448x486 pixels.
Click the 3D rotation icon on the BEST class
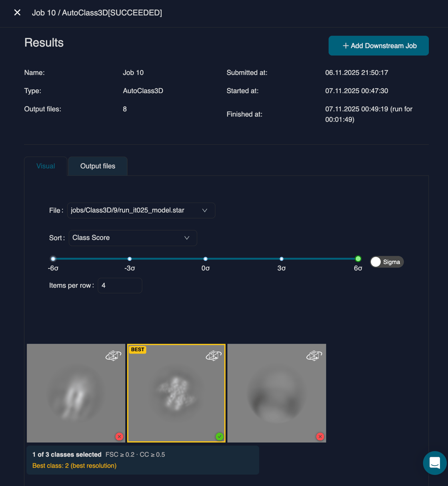[214, 355]
